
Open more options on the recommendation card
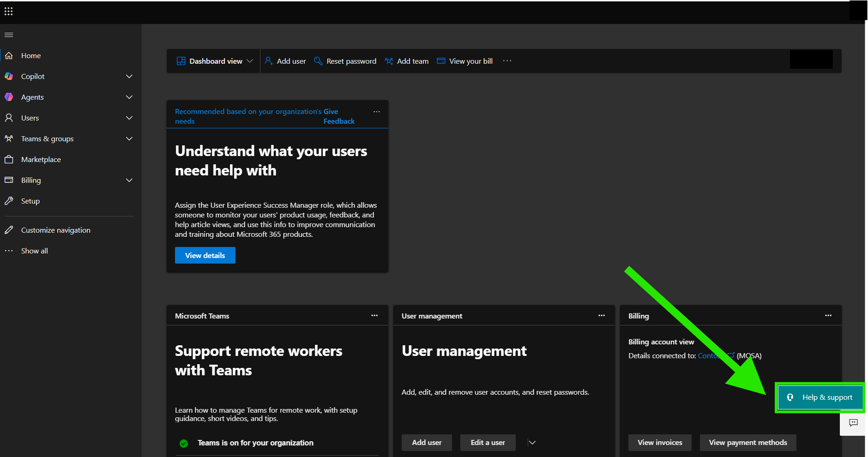[x=377, y=112]
